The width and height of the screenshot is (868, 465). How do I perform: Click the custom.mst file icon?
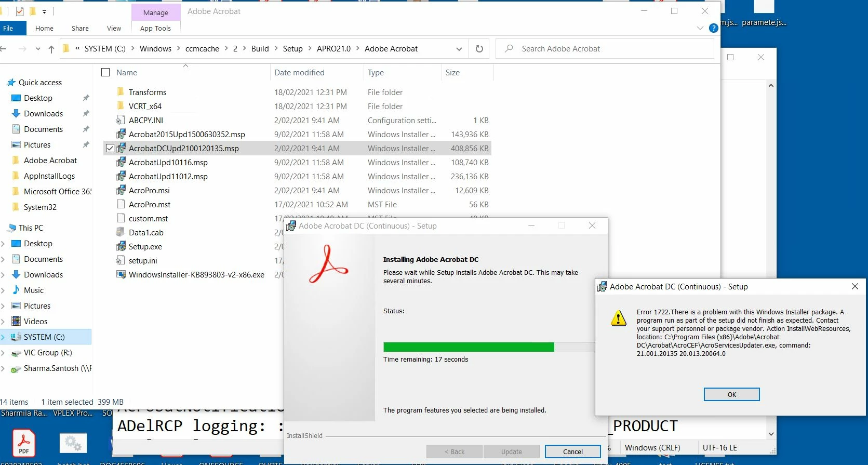pos(121,218)
